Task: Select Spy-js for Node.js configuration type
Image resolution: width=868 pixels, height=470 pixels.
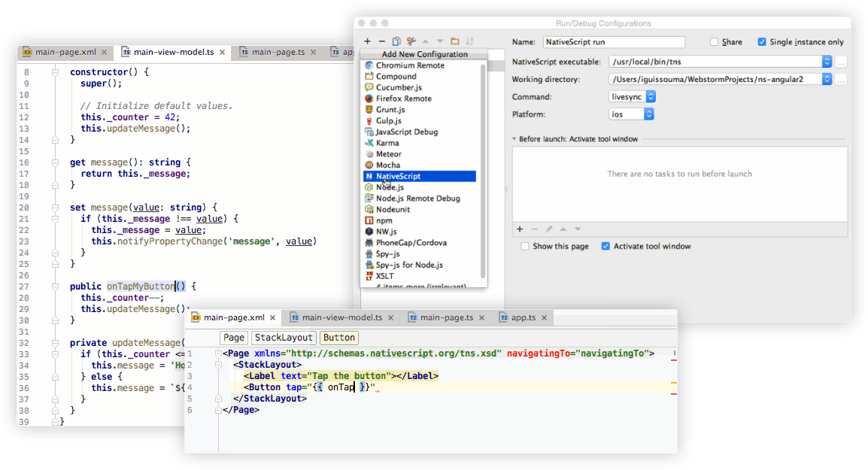Action: [x=420, y=265]
